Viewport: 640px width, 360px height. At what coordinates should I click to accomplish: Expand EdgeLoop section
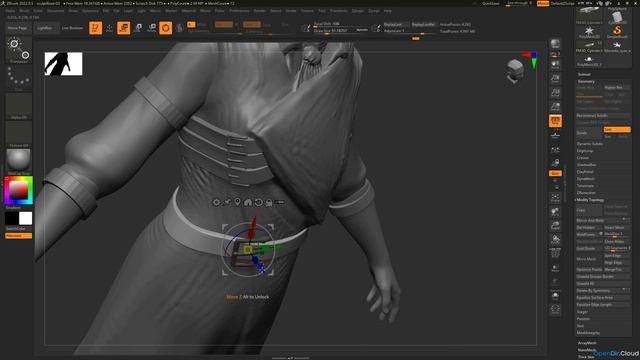coord(585,151)
